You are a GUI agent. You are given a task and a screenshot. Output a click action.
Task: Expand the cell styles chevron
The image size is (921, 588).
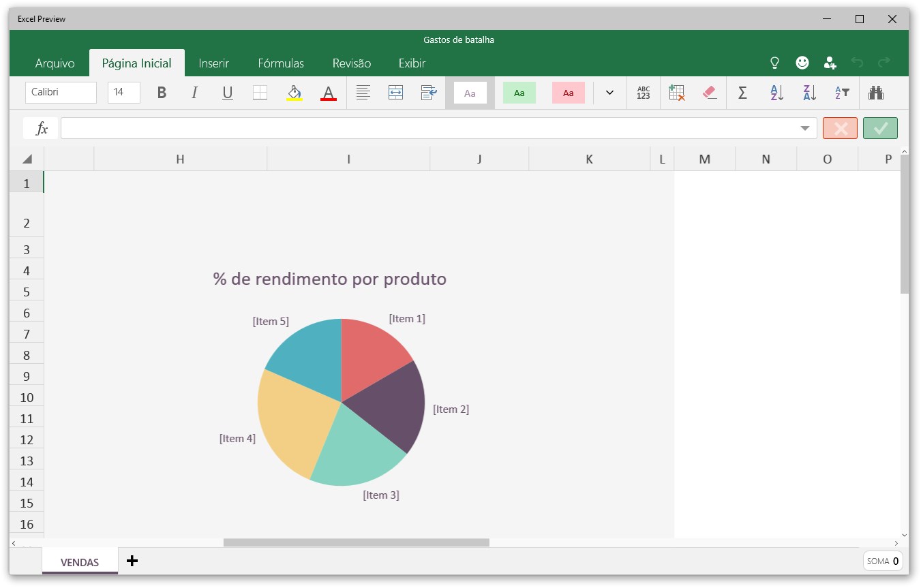click(609, 92)
